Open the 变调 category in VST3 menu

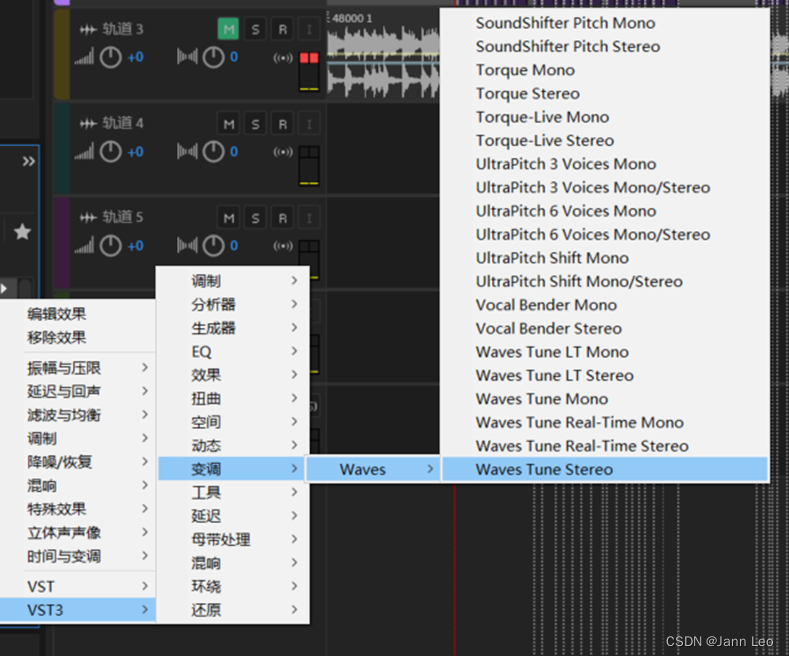232,469
